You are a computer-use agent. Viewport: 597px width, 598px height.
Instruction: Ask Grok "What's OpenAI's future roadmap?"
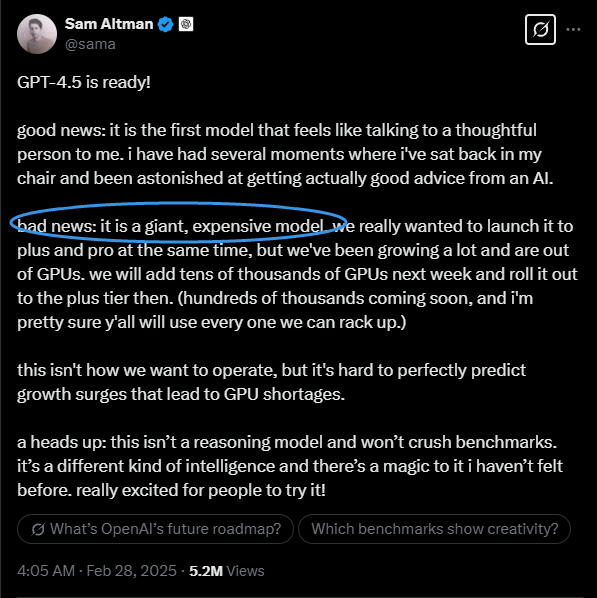(155, 529)
